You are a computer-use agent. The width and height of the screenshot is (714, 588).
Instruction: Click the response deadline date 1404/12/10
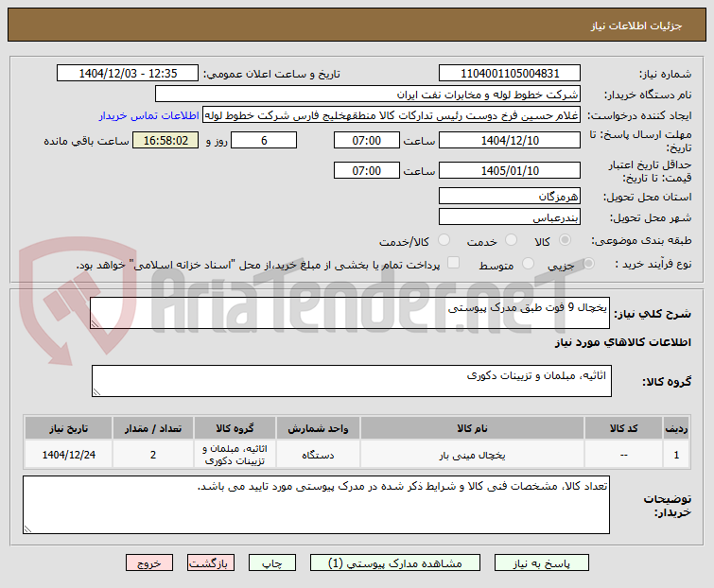pyautogui.click(x=510, y=140)
